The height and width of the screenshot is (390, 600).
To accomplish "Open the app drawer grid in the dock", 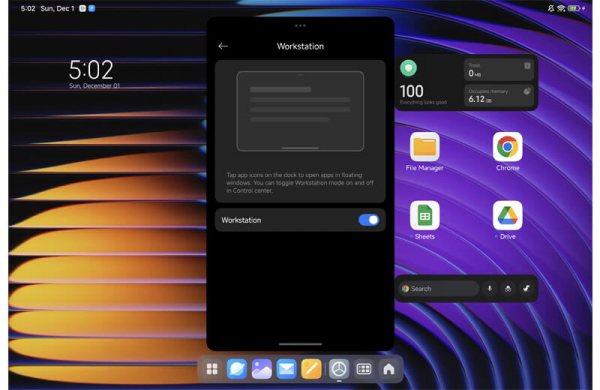I will 212,369.
